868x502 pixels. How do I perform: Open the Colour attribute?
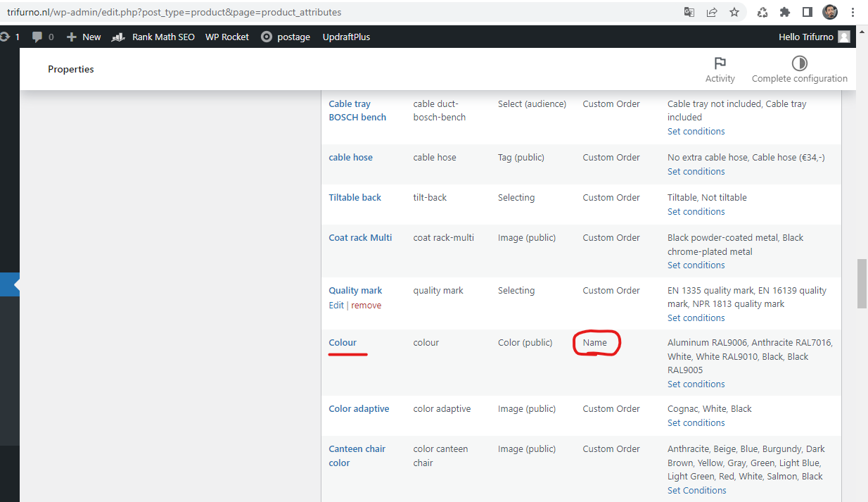[343, 343]
